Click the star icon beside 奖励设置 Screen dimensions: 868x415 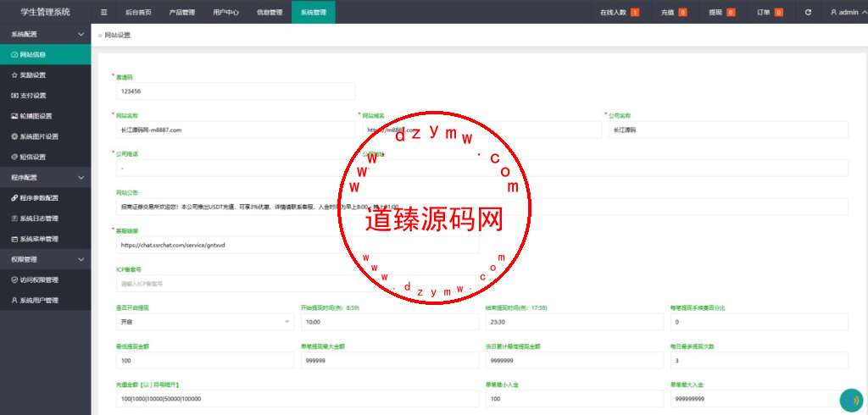(14, 75)
